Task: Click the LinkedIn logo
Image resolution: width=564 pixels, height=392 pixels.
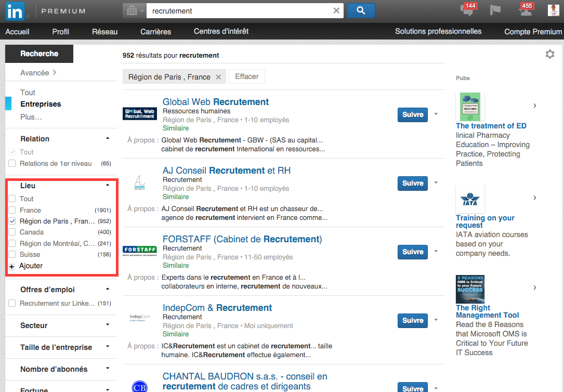Action: point(15,11)
